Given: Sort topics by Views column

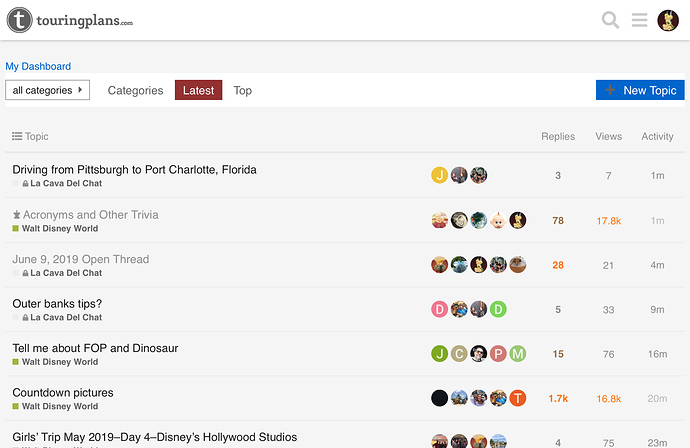Looking at the screenshot, I should pos(609,136).
